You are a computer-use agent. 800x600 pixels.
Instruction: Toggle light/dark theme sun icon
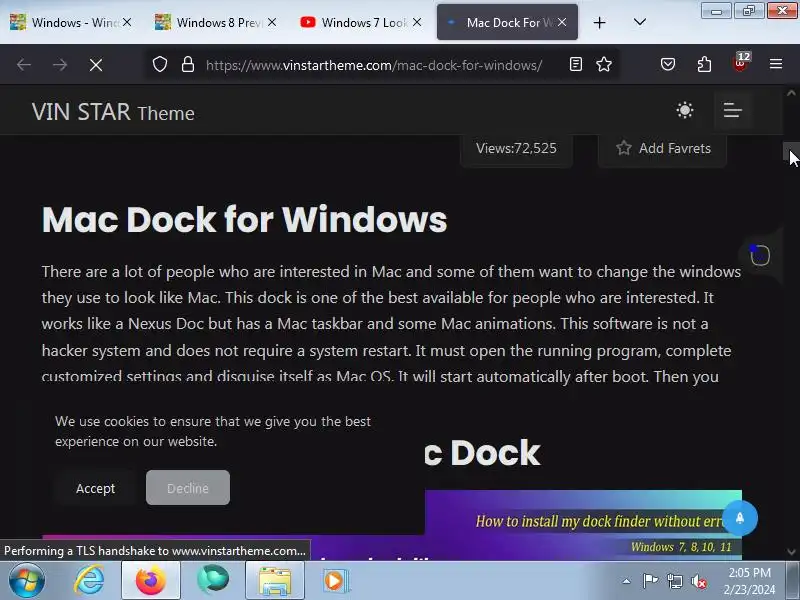pyautogui.click(x=685, y=110)
